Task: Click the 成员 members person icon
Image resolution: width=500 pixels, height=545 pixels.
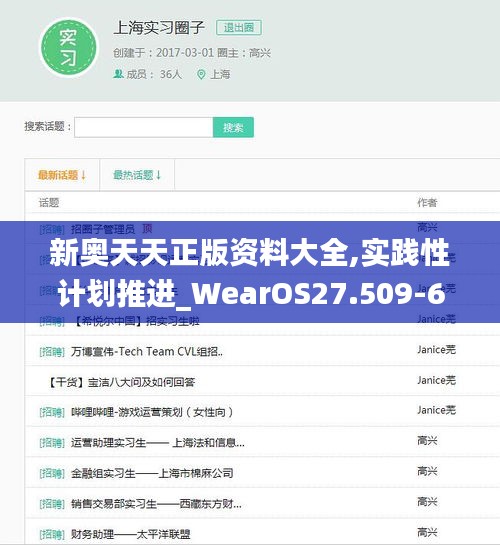Action: click(118, 74)
